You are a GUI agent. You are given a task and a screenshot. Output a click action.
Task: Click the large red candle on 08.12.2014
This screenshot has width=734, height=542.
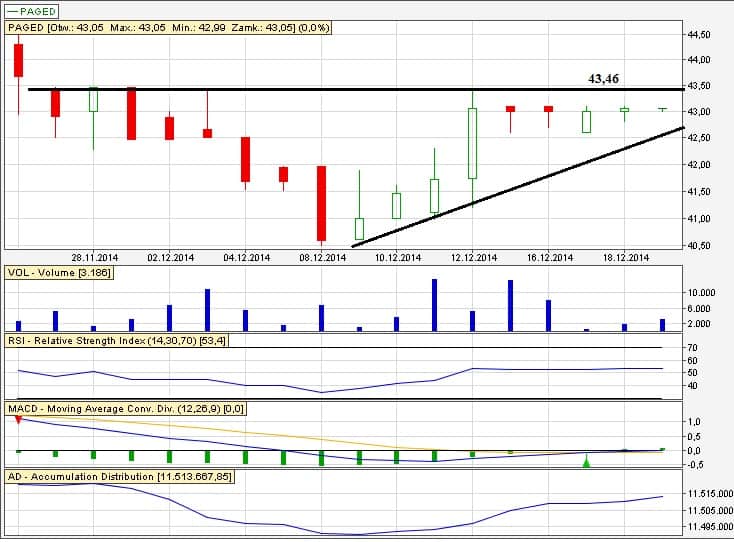click(321, 203)
